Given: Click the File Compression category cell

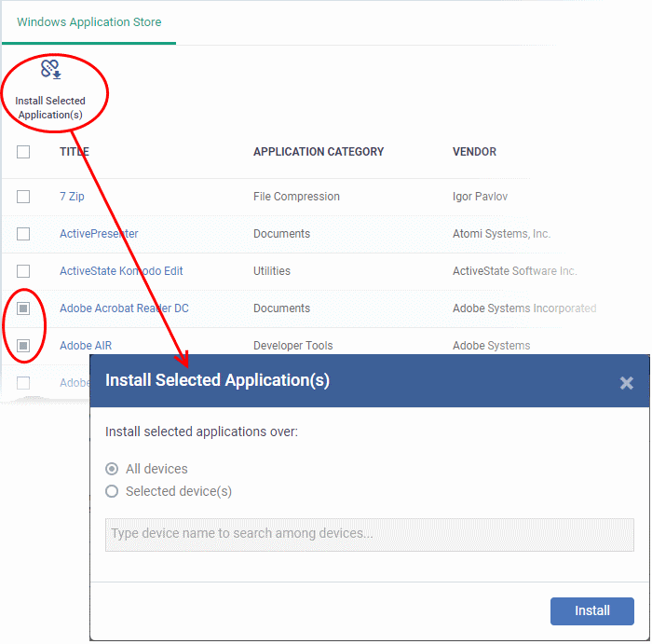Looking at the screenshot, I should click(x=296, y=197).
